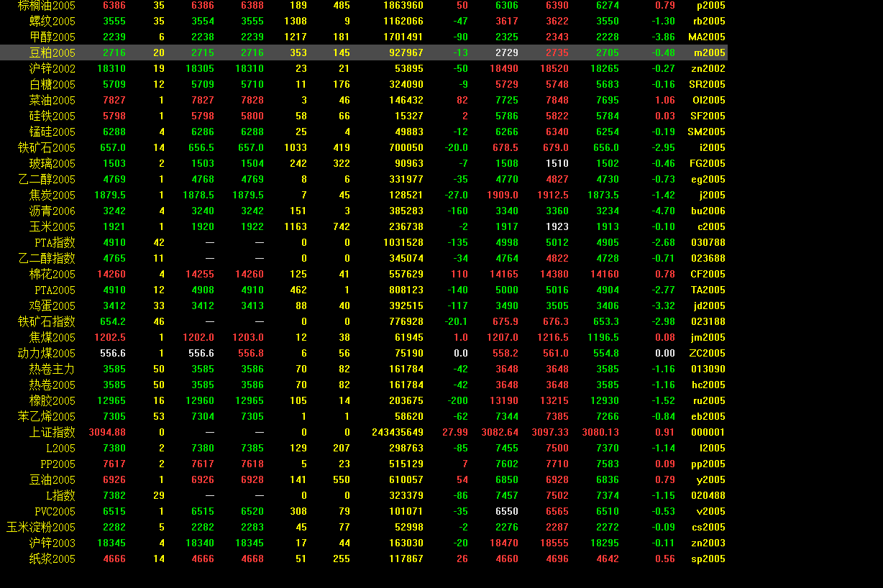Open the 甲醇2005 futures quote
The height and width of the screenshot is (588, 883).
click(x=52, y=37)
